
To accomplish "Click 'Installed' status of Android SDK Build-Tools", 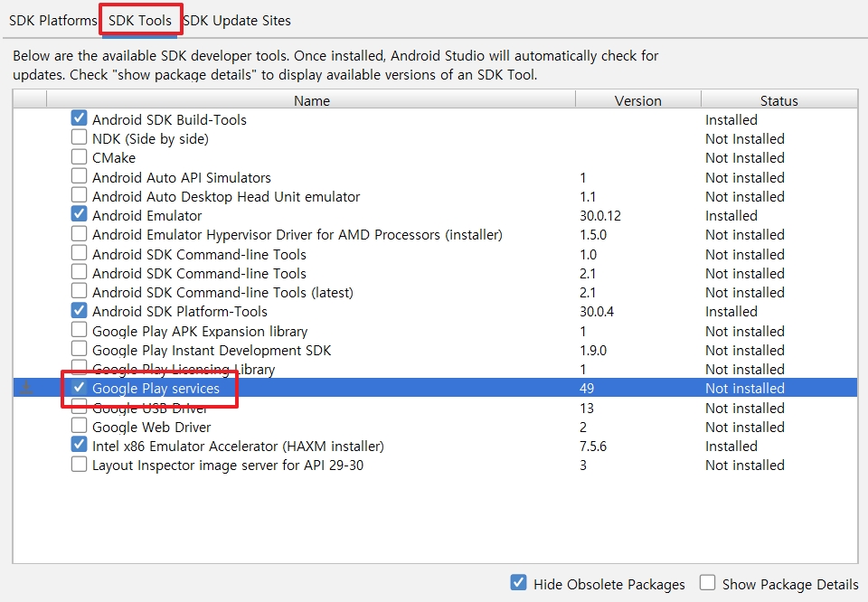I will pos(731,120).
